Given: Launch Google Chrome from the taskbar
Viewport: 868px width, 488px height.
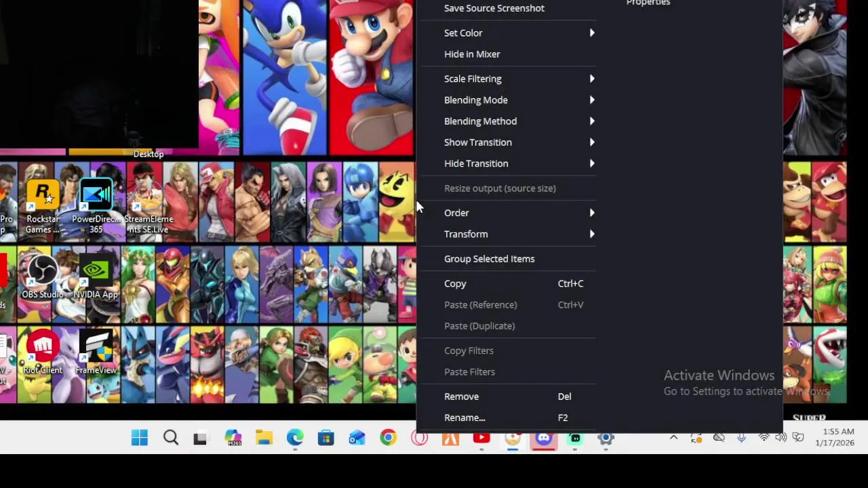Looking at the screenshot, I should 388,439.
